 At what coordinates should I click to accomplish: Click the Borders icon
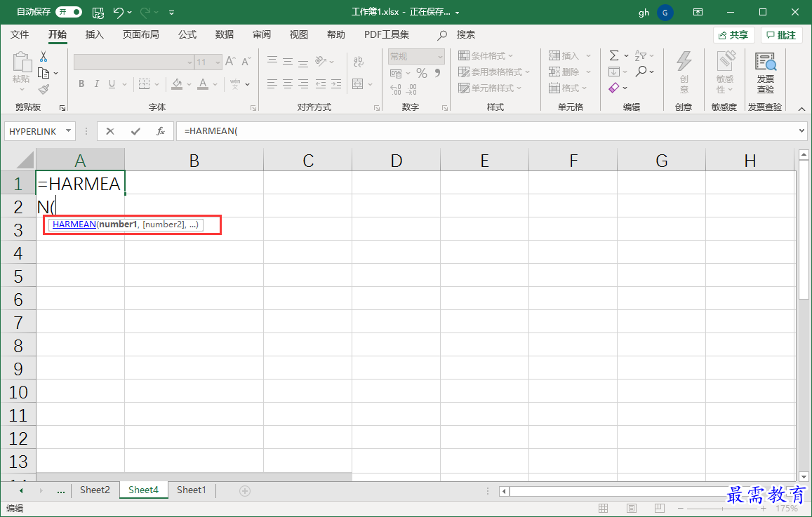pyautogui.click(x=145, y=84)
